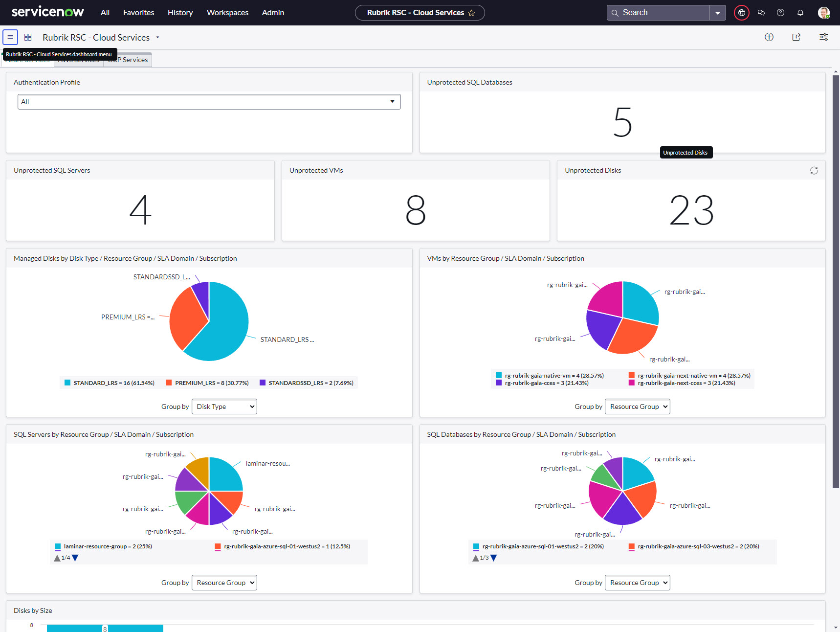Toggle STANDARDSSD_LRS legend swatch
This screenshot has width=840, height=632.
click(263, 383)
